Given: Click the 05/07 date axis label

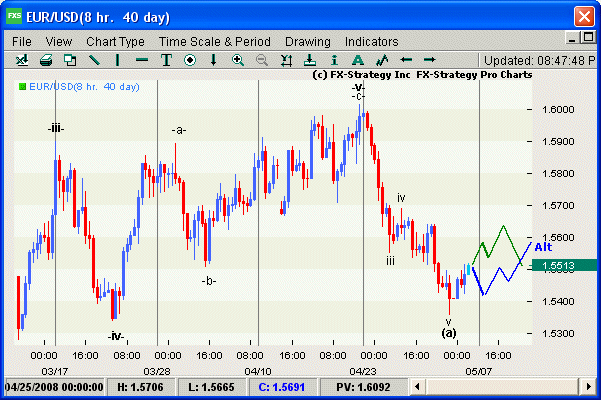Looking at the screenshot, I should [479, 371].
